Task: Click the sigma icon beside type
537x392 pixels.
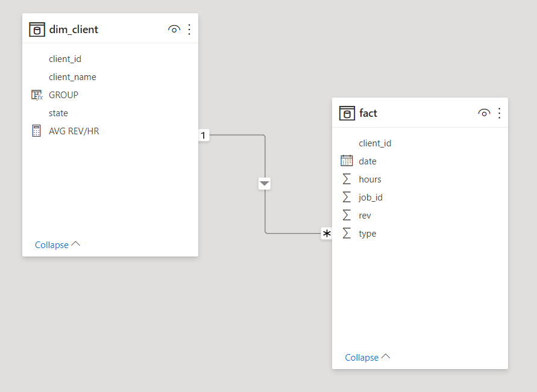Action: click(347, 233)
